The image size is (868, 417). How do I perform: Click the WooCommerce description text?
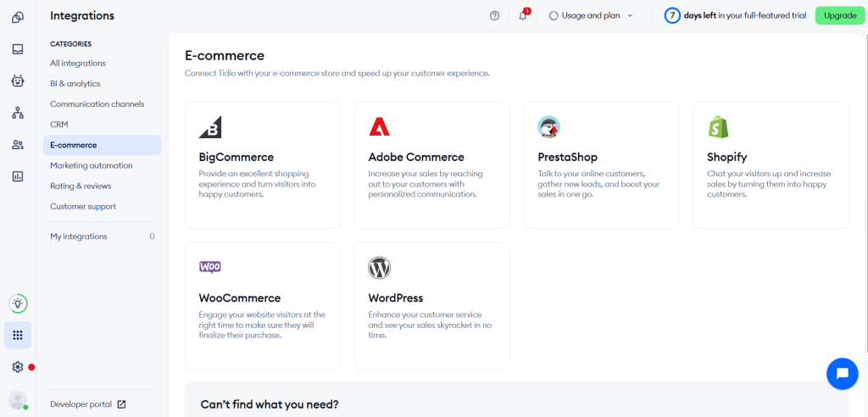(262, 325)
